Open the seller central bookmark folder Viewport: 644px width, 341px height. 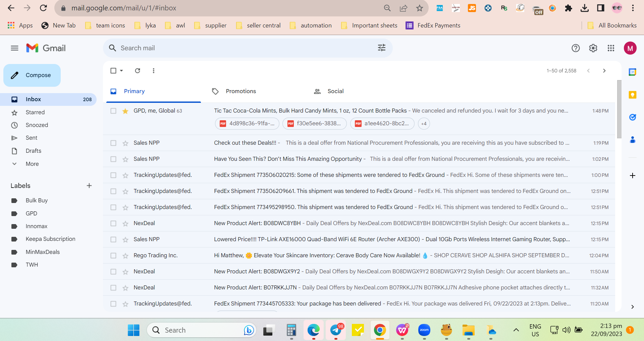point(258,25)
